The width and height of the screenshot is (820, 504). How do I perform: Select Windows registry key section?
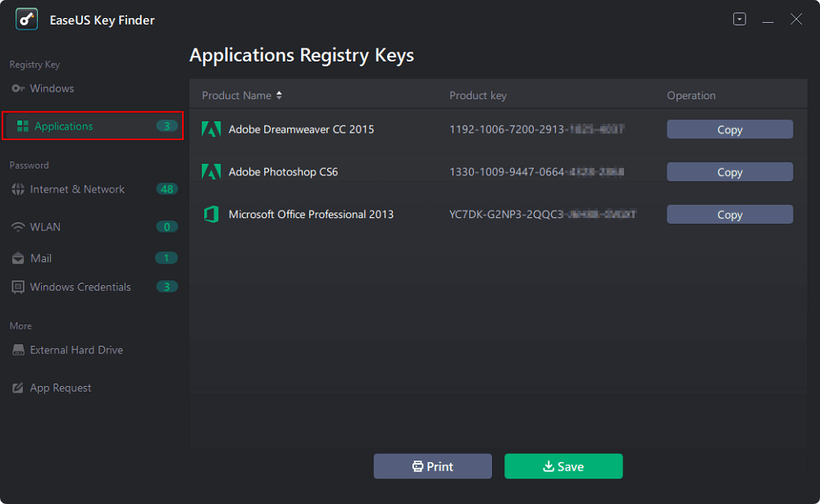click(52, 89)
